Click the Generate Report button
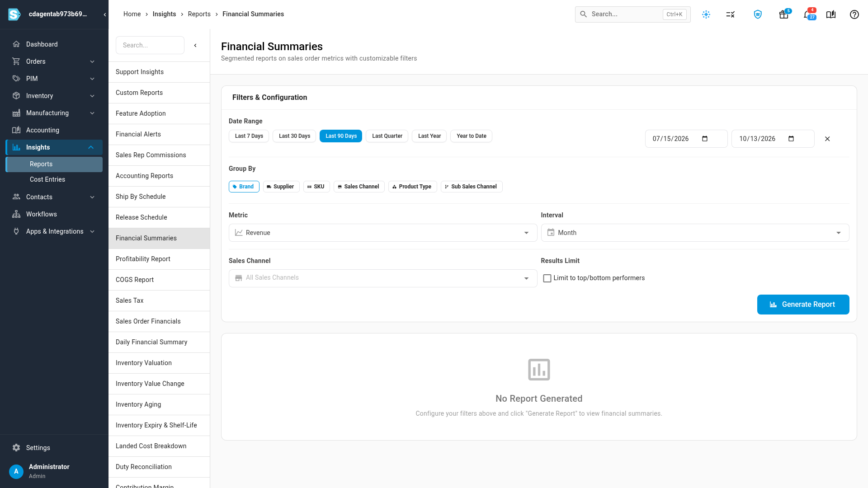This screenshot has height=488, width=868. pyautogui.click(x=803, y=305)
